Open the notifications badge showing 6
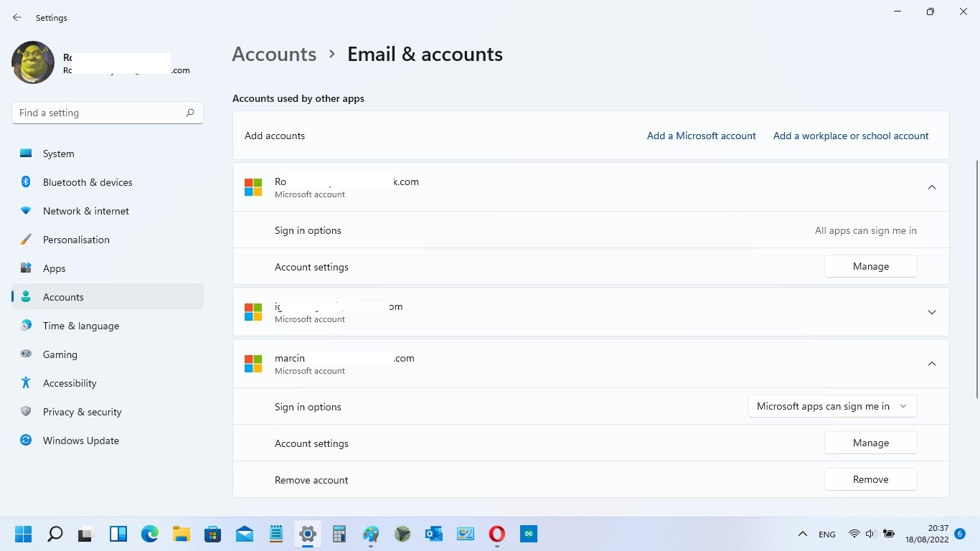The image size is (980, 551). [960, 534]
